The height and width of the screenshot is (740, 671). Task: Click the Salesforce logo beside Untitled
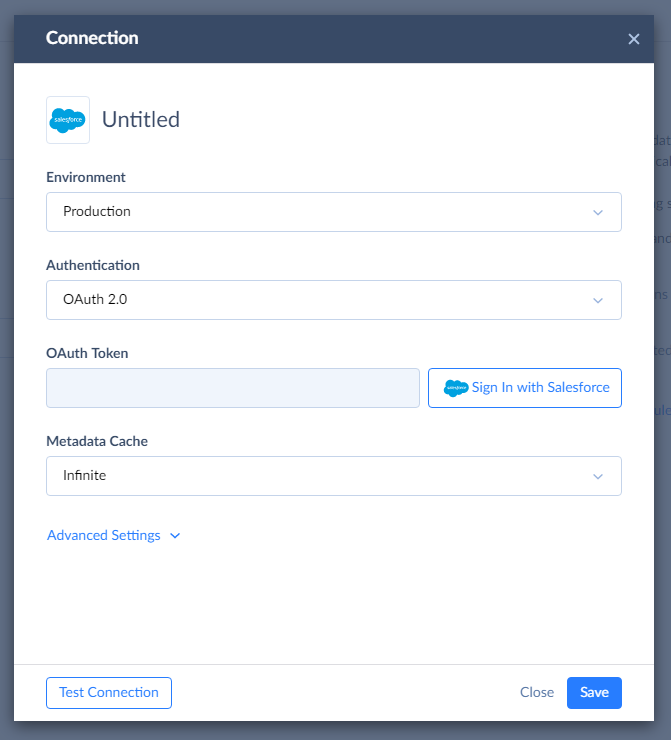point(68,120)
